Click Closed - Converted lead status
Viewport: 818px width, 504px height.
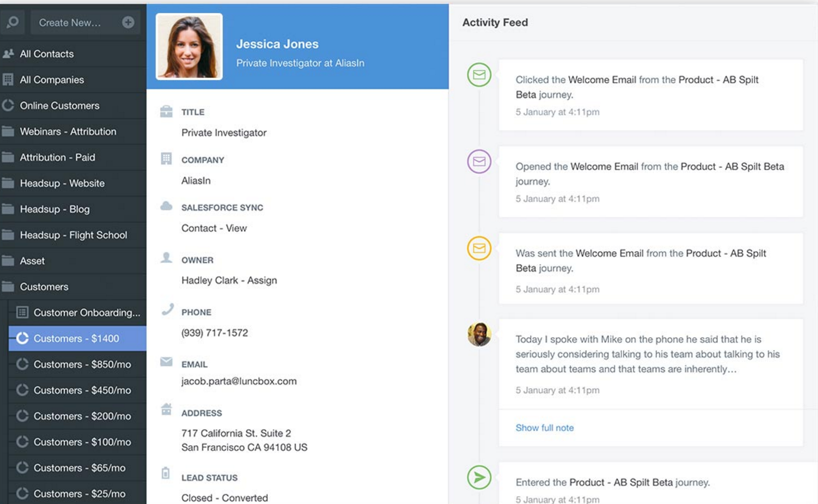point(225,498)
